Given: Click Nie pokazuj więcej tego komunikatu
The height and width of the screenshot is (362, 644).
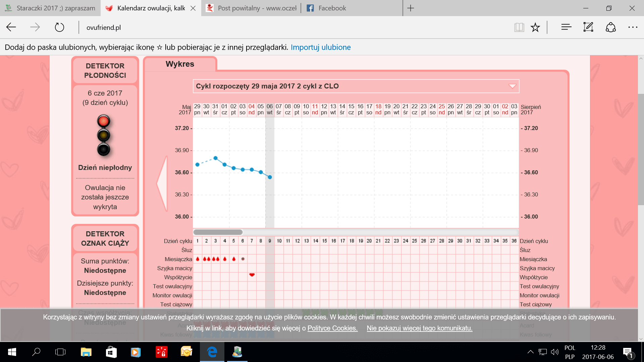Looking at the screenshot, I should point(419,328).
